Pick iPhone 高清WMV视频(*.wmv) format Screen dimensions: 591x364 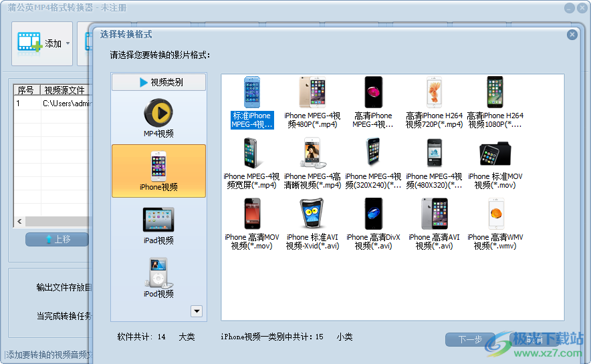point(495,224)
